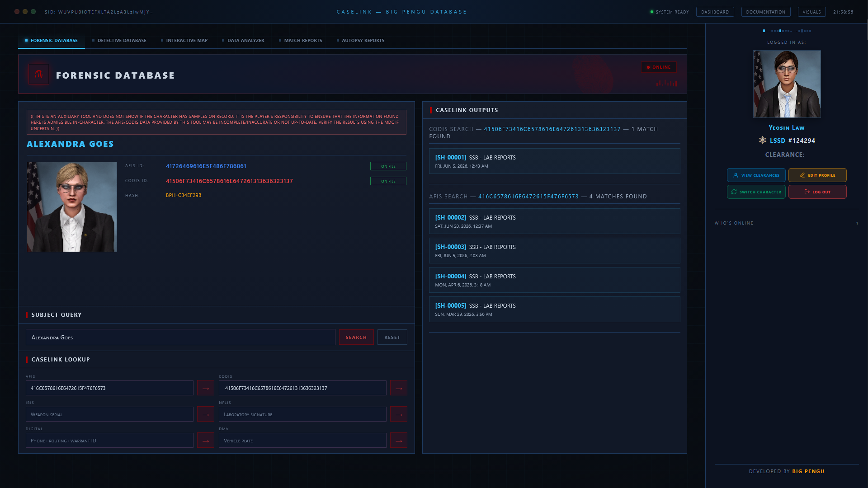Go to the Match Reports tab
The height and width of the screenshot is (488, 868).
pyautogui.click(x=301, y=41)
